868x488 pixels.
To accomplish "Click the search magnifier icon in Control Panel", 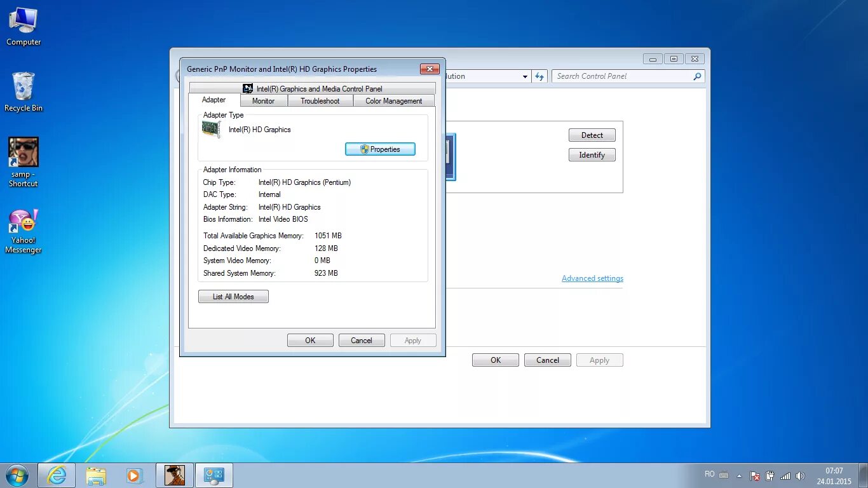I will pos(697,76).
